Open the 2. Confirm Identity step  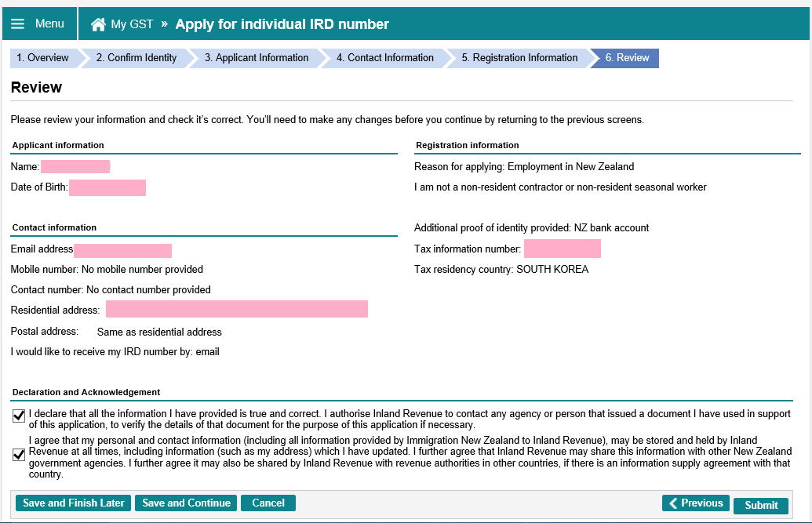[137, 58]
